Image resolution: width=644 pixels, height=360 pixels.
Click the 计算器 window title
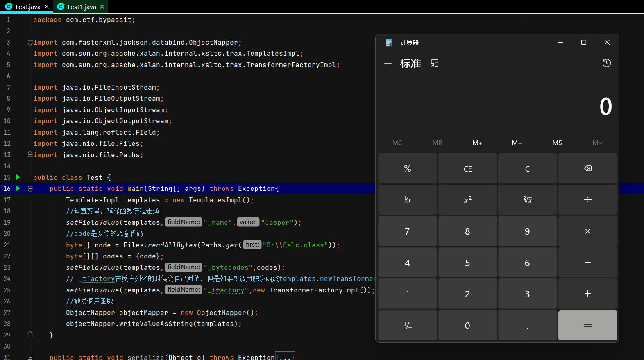[409, 43]
